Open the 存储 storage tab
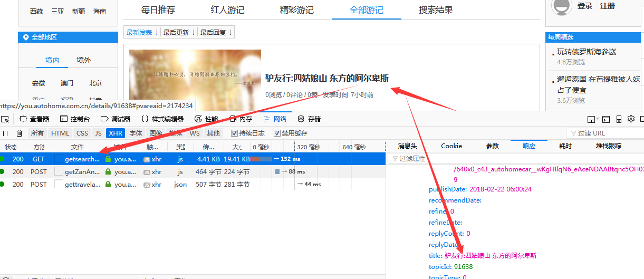 pyautogui.click(x=309, y=119)
